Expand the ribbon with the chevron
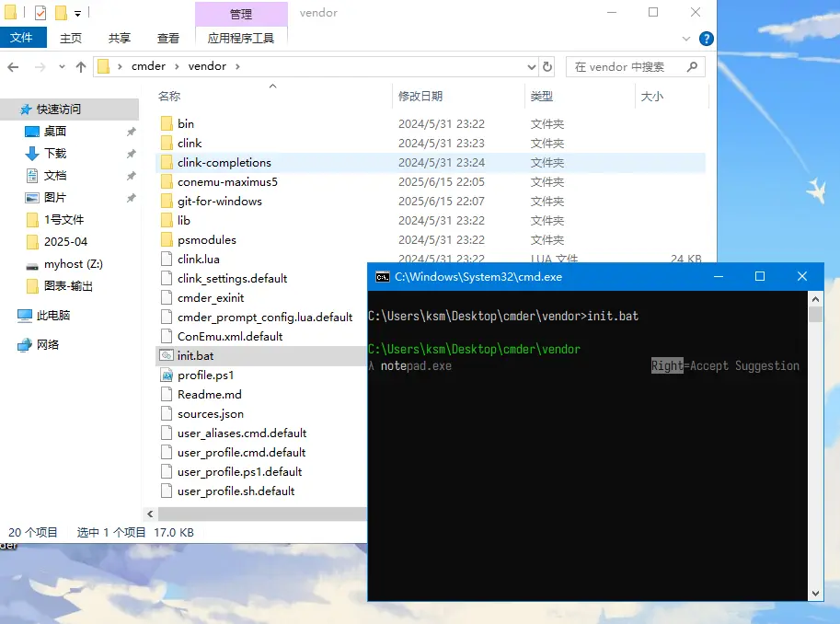840x624 pixels. pos(686,39)
